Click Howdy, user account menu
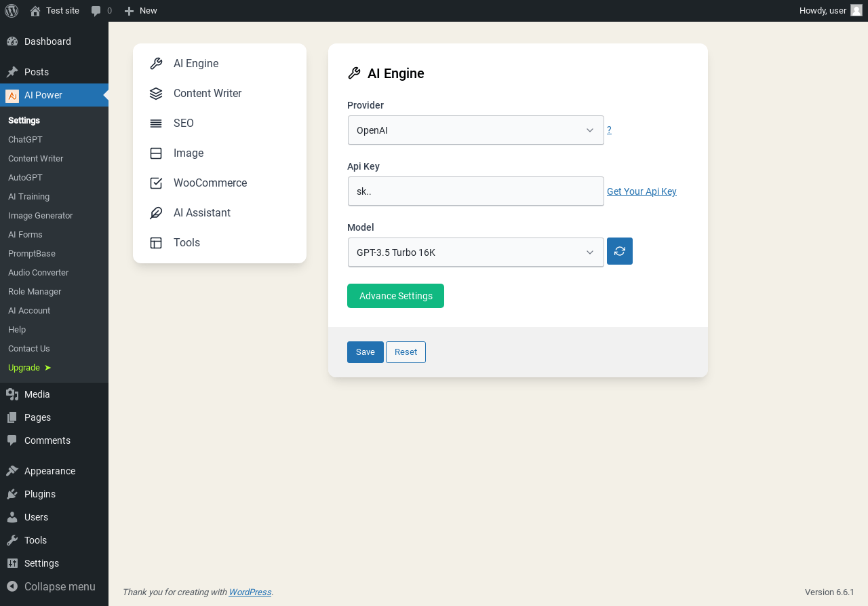Viewport: 868px width, 606px height. click(x=831, y=11)
